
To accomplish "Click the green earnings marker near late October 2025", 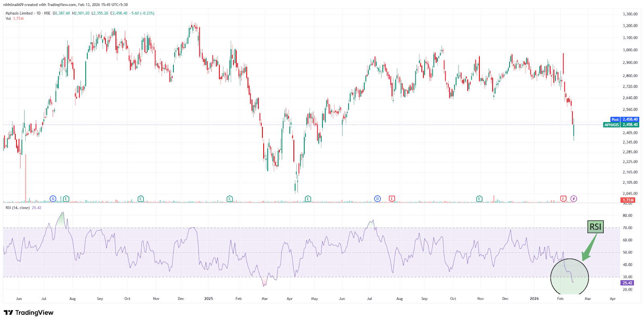I will 479,199.
